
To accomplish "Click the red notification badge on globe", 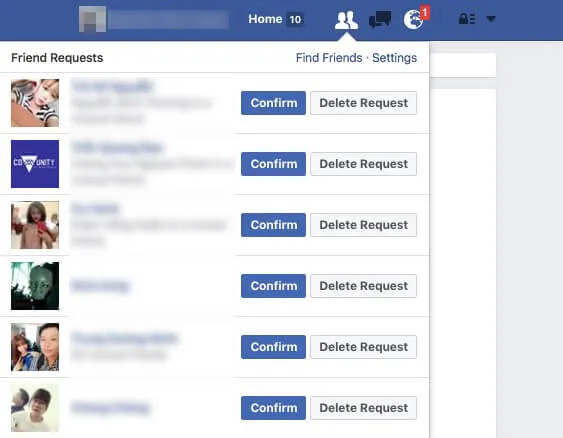I will coord(425,13).
